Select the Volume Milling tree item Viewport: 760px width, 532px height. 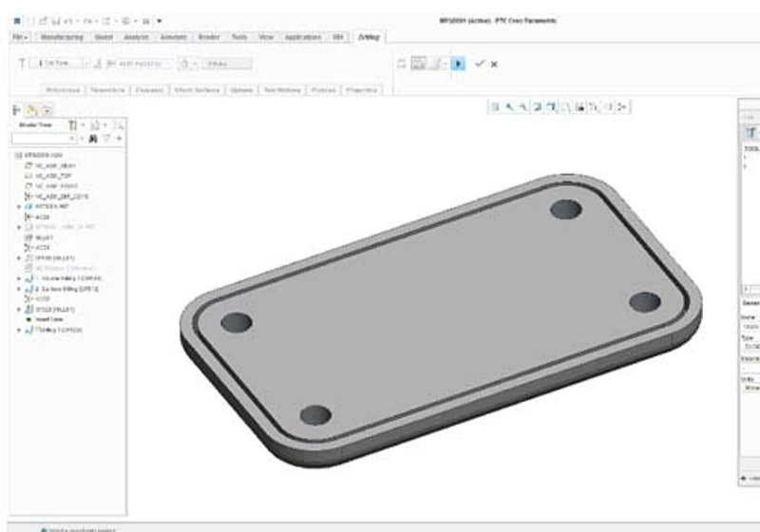tap(63, 278)
